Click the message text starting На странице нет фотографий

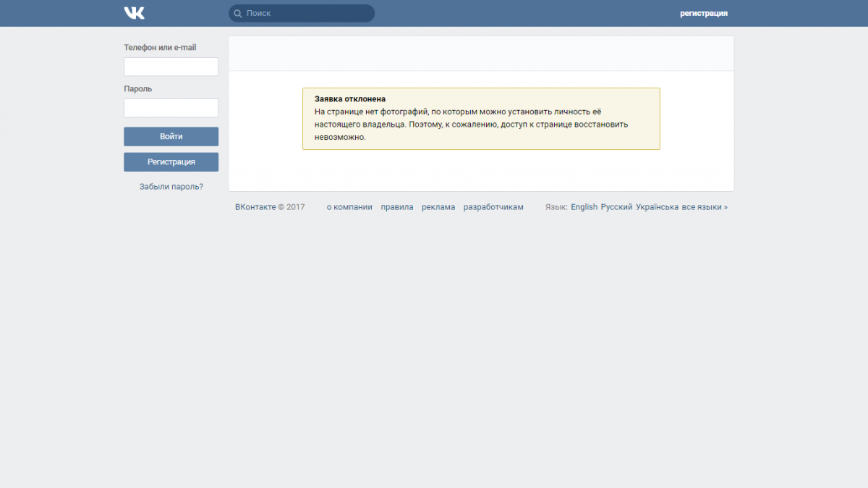point(471,125)
